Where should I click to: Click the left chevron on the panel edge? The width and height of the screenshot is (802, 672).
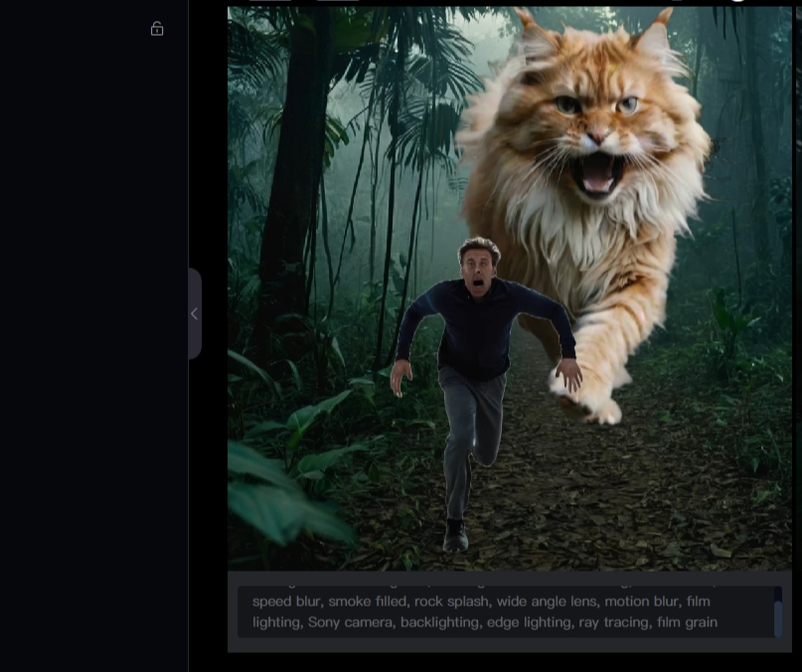194,313
